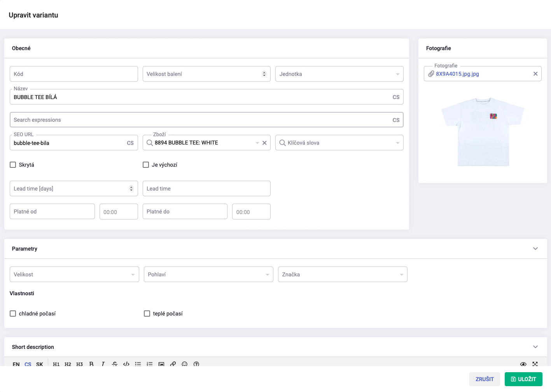Viewport: 551px width, 392px height.
Task: Collapse the Parametry section
Action: click(x=535, y=249)
